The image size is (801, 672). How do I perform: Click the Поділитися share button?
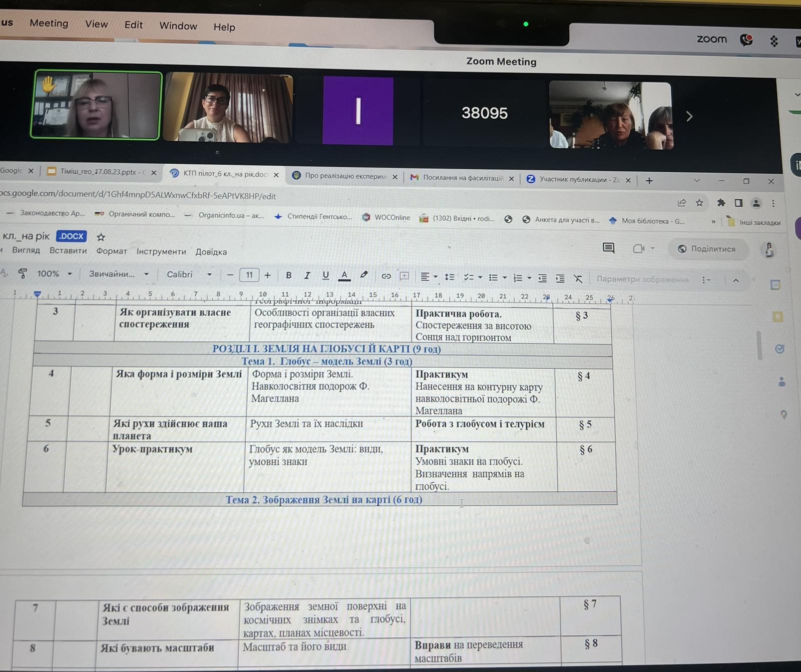tap(707, 249)
